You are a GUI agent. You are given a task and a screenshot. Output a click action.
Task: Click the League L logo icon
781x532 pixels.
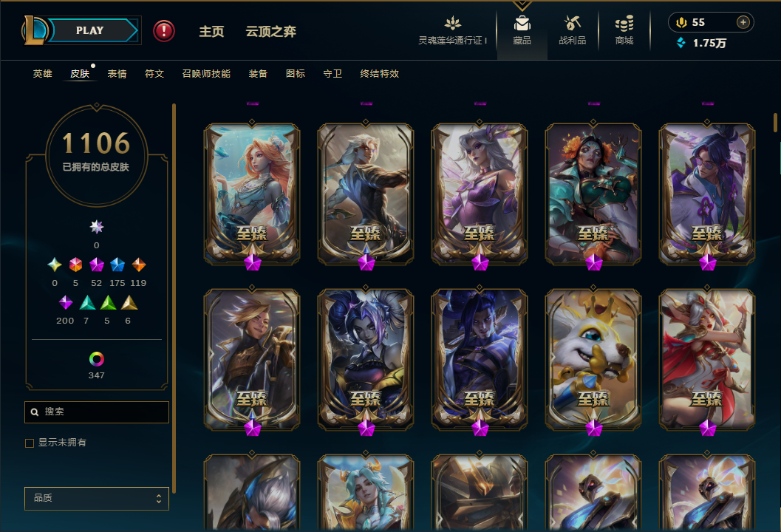(x=33, y=30)
